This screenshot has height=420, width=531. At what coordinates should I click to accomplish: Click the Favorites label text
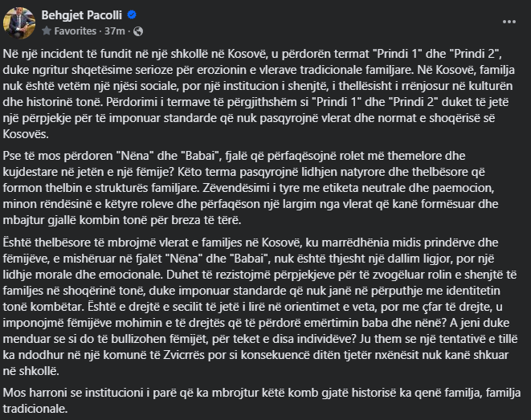(x=70, y=30)
